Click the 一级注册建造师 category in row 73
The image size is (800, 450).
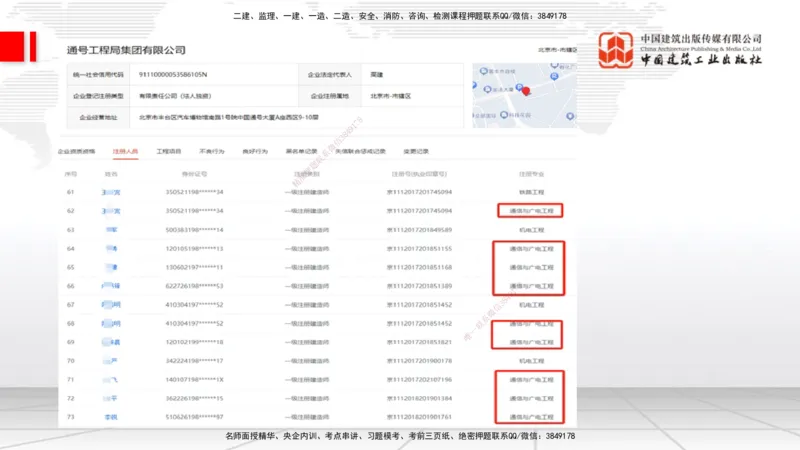pos(307,417)
